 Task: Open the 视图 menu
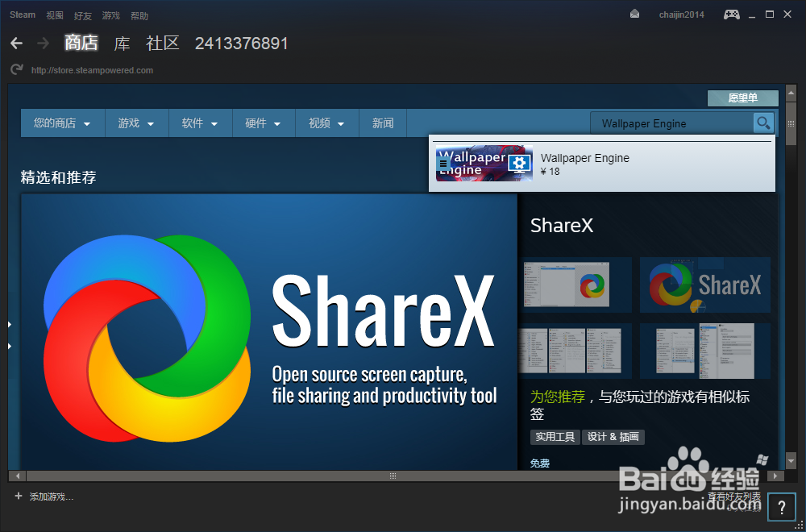55,15
